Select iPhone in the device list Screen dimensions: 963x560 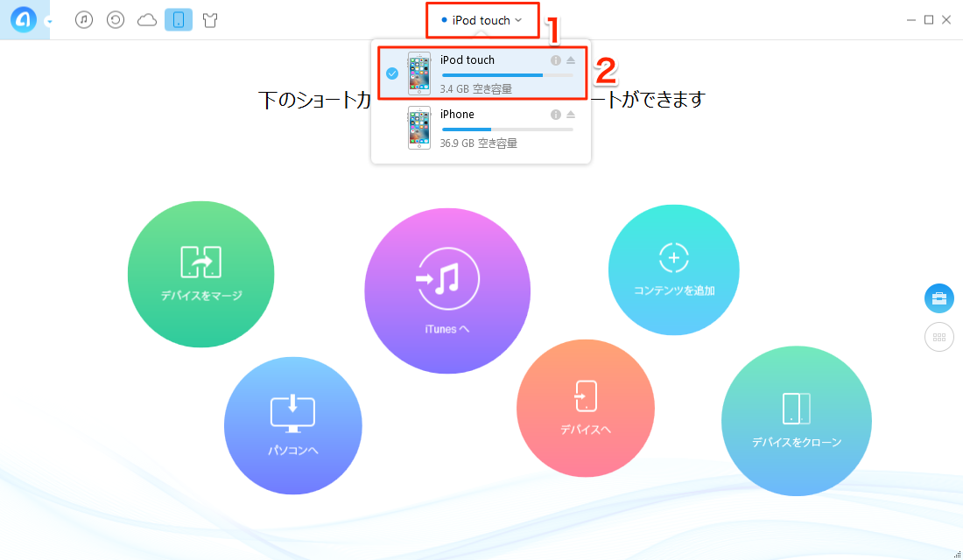click(481, 128)
